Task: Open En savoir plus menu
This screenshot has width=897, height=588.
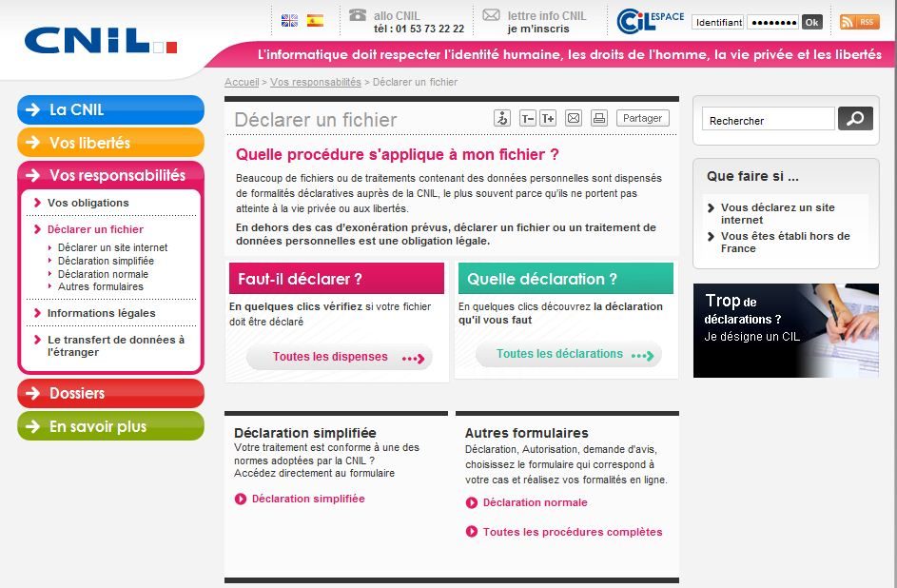Action: click(110, 426)
